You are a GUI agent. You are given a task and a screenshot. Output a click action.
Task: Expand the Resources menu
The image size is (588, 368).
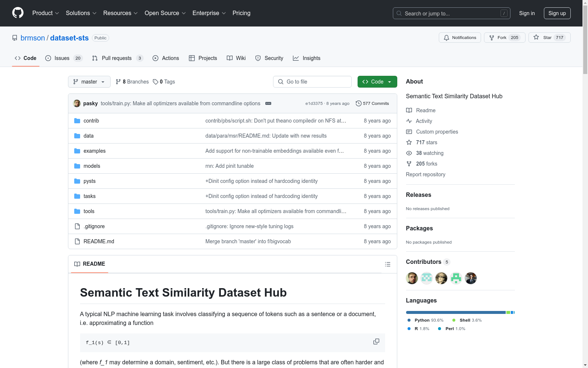[x=121, y=13]
